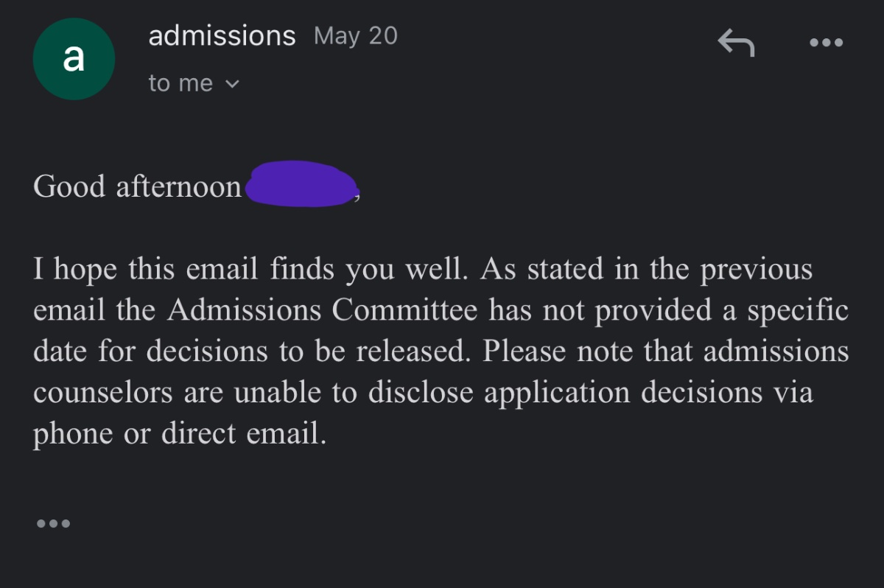Open the three-dot more options menu at top right
Screen dimensions: 884x588
(826, 43)
